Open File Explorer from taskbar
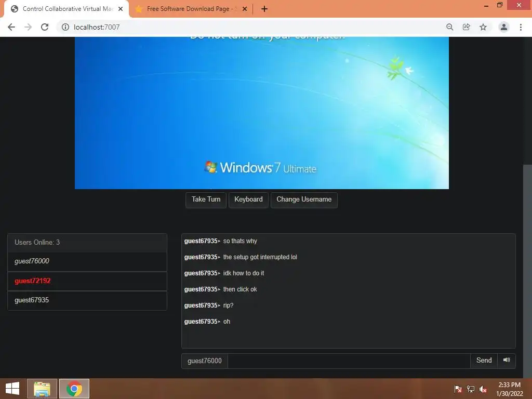The image size is (532, 399). pyautogui.click(x=42, y=389)
